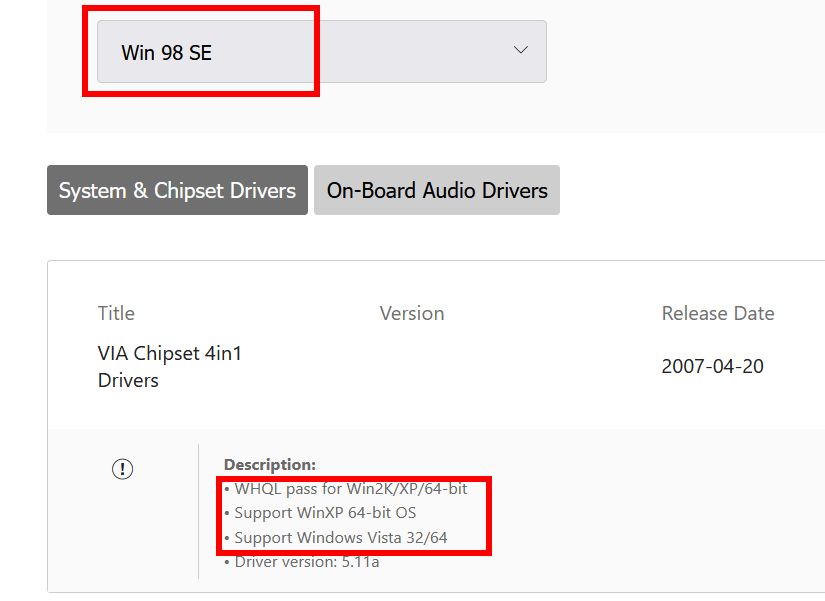The height and width of the screenshot is (601, 825).
Task: Click the ampersand in System & Chipset Drivers
Action: [x=140, y=191]
